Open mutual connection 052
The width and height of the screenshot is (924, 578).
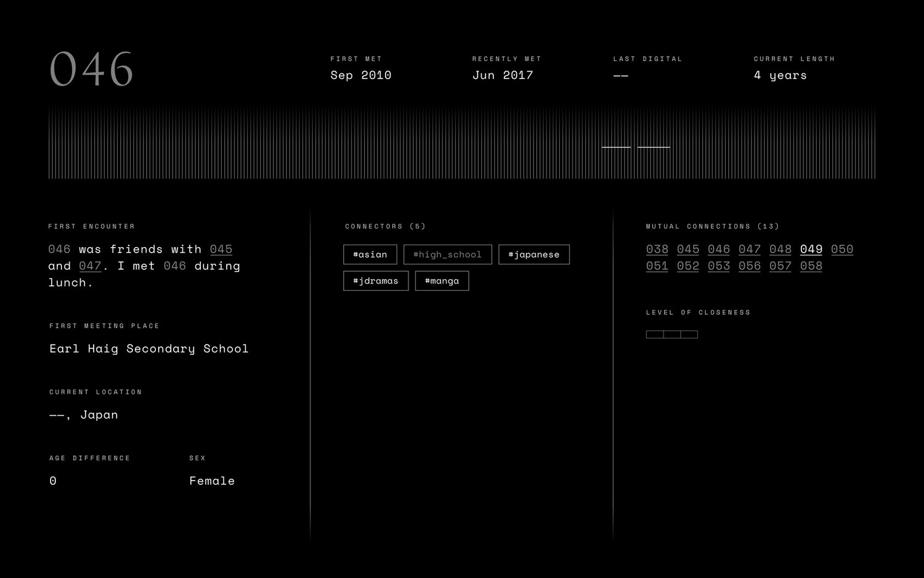click(688, 266)
